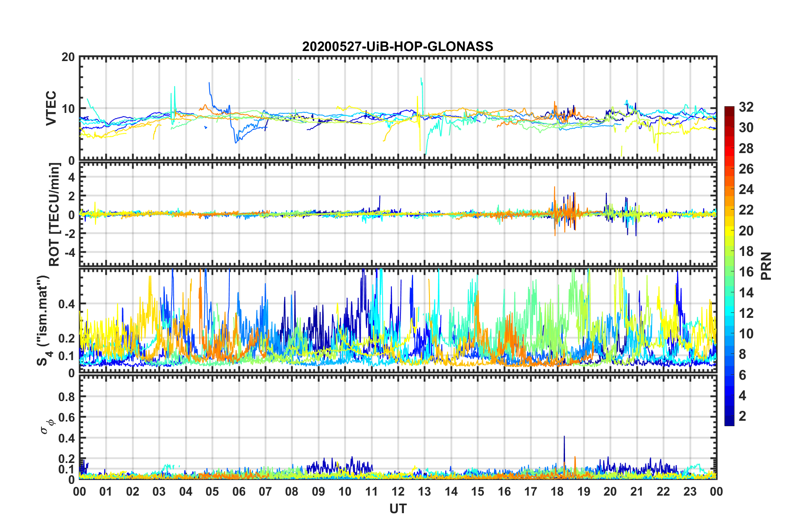Click the x-axis tick label "23"
The width and height of the screenshot is (796, 532).
pos(690,491)
